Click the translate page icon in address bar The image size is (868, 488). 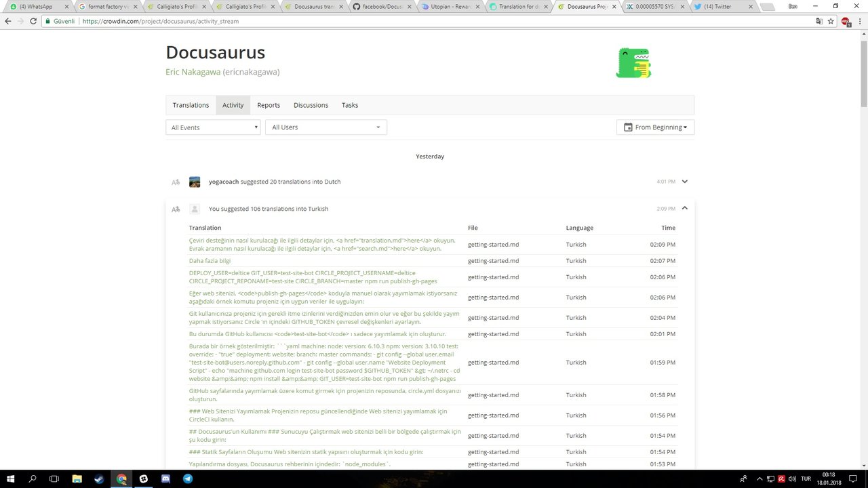point(819,21)
